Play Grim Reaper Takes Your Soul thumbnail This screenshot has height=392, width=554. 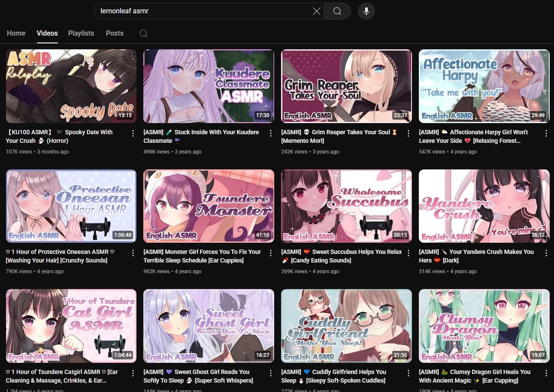tap(347, 86)
